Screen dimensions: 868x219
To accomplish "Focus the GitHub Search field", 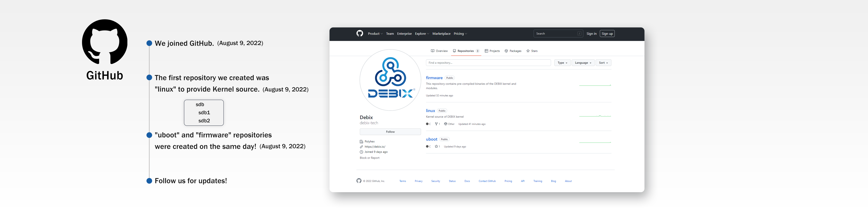I will tap(558, 34).
